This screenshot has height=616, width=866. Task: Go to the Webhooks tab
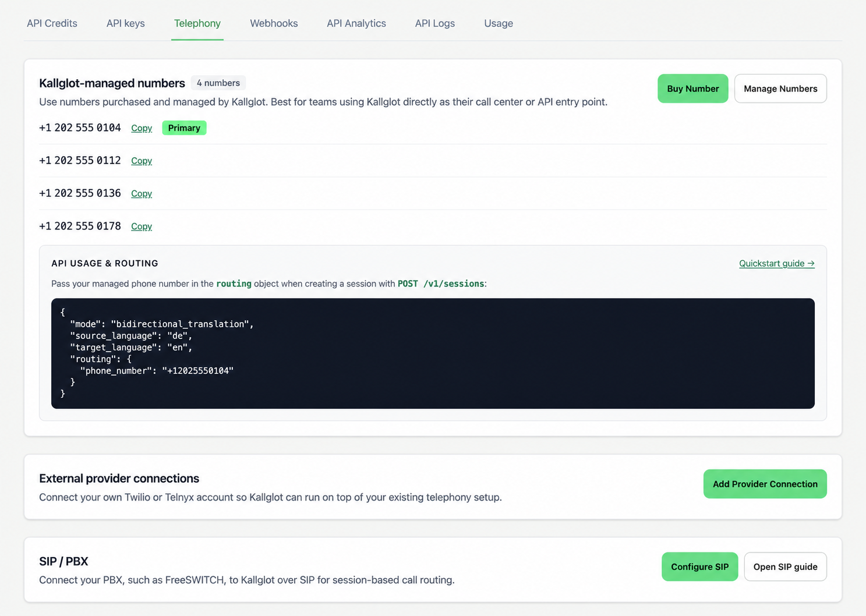coord(274,23)
